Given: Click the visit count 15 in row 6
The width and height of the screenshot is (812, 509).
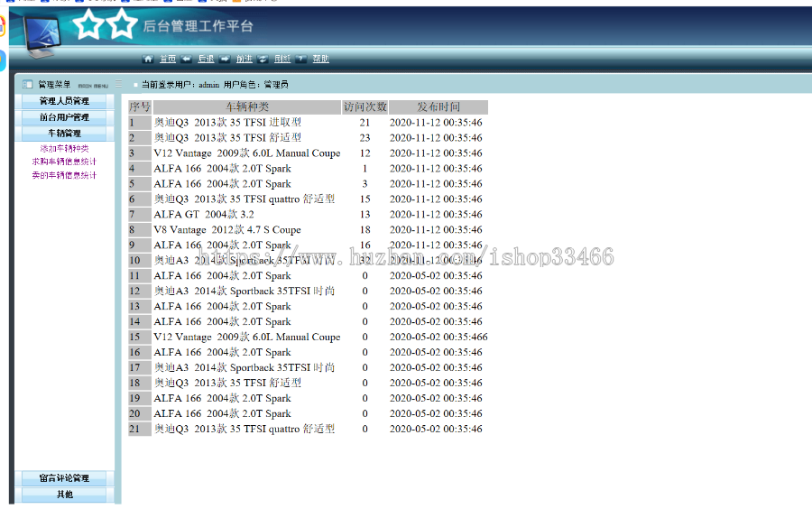Looking at the screenshot, I should pos(365,199).
